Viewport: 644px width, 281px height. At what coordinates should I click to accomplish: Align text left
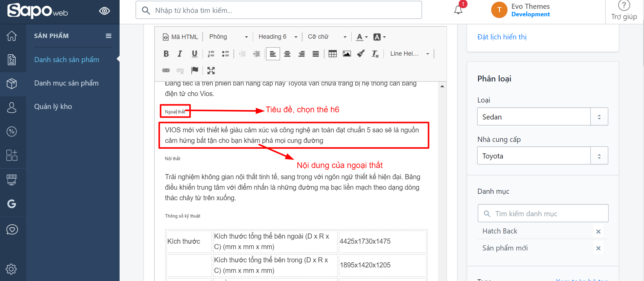(x=273, y=54)
